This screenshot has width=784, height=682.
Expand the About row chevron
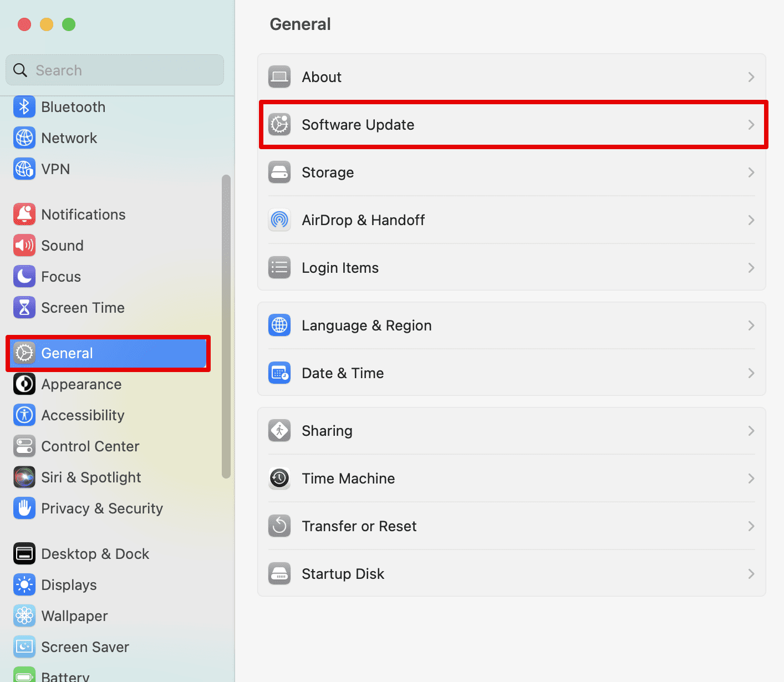pyautogui.click(x=751, y=77)
